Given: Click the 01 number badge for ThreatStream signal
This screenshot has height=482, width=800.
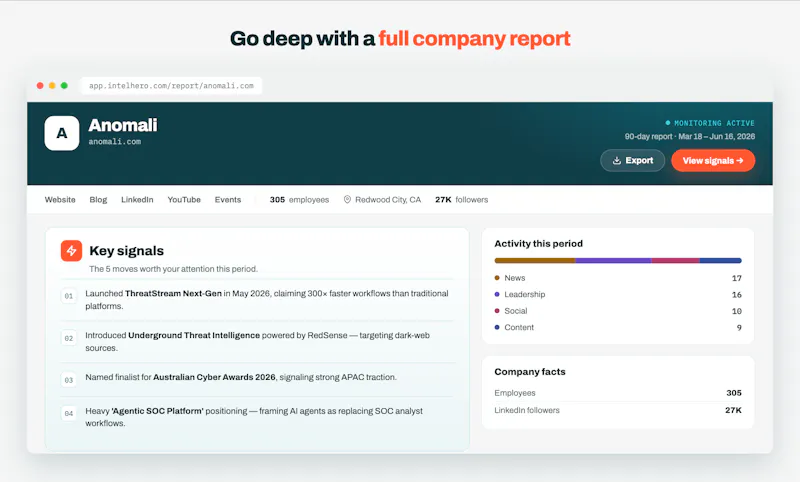Looking at the screenshot, I should pos(69,296).
